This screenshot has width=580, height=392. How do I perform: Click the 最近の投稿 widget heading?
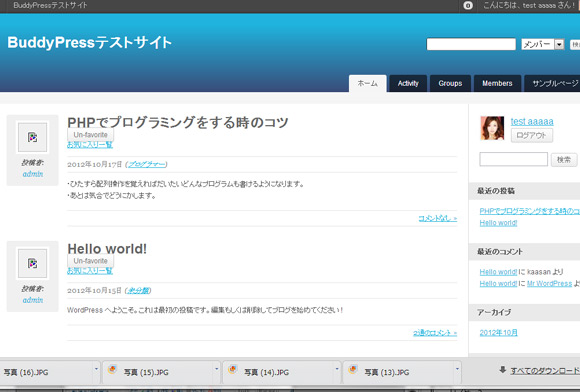(496, 191)
